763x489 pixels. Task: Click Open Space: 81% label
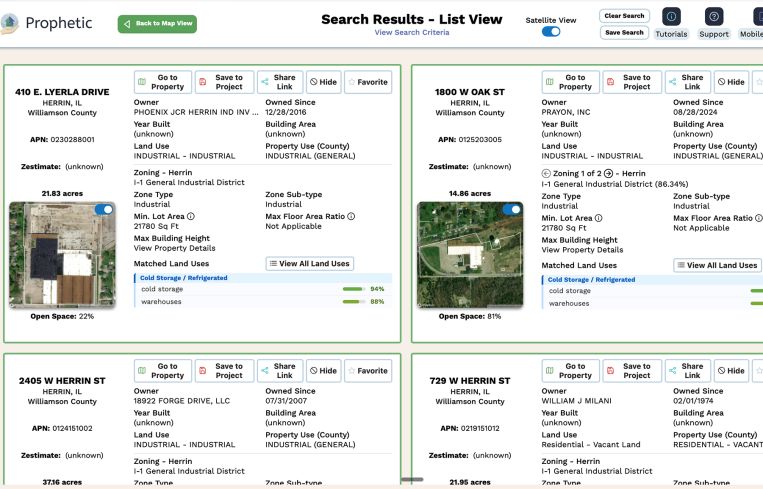click(470, 316)
